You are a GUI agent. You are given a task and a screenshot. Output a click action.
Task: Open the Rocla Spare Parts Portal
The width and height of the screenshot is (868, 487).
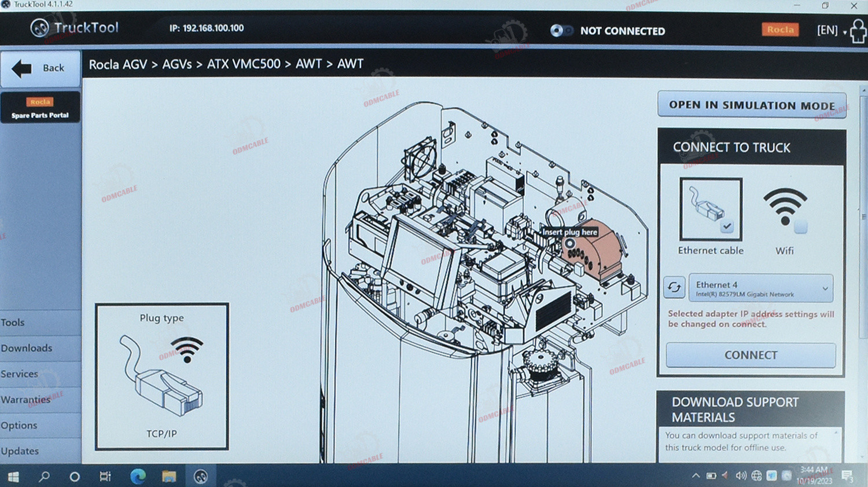(x=40, y=108)
